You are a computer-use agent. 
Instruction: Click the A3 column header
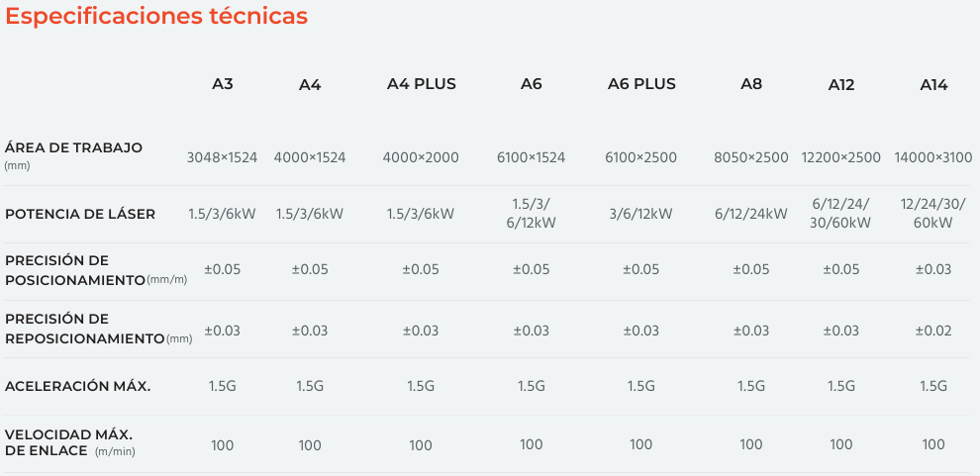pos(222,84)
